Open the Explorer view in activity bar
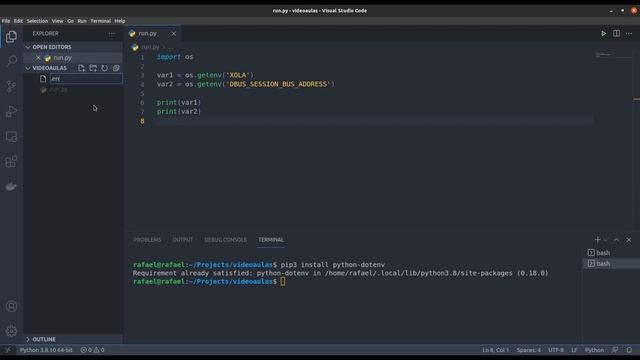 11,37
